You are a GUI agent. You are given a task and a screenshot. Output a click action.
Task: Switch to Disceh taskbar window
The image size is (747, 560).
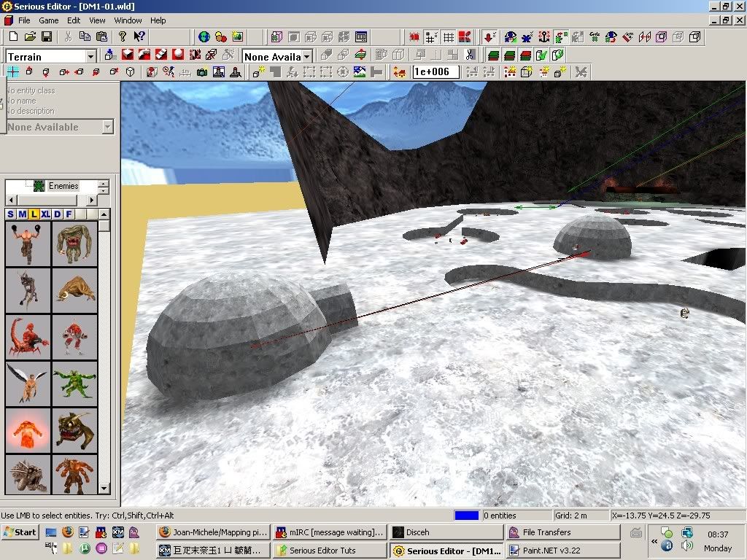tap(446, 532)
